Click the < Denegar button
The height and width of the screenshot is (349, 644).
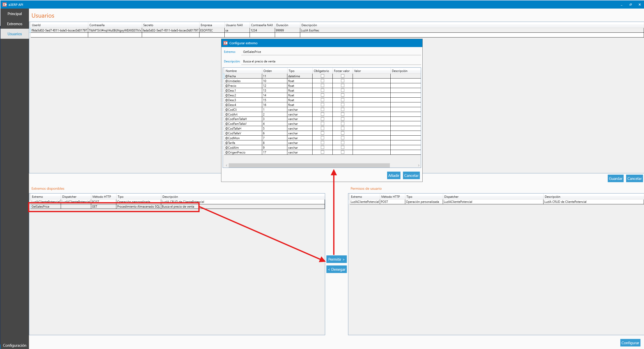[336, 269]
